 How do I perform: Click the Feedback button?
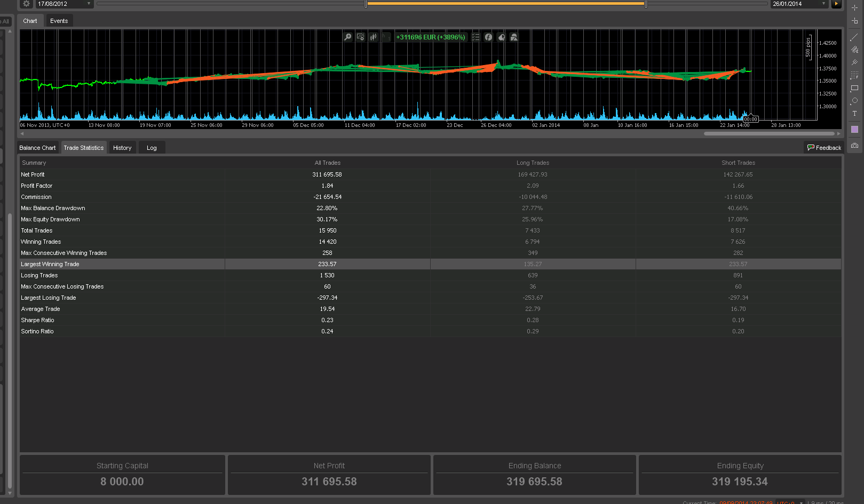click(x=824, y=148)
